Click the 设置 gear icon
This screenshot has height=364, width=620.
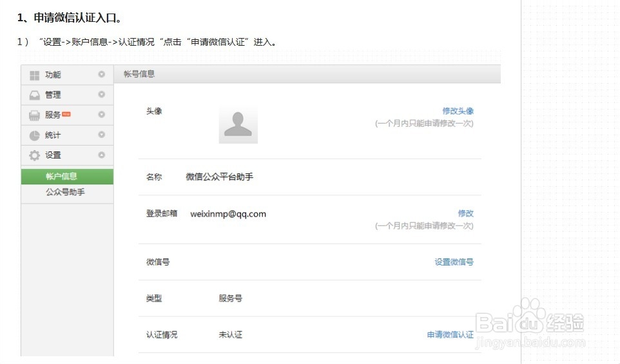pyautogui.click(x=34, y=155)
